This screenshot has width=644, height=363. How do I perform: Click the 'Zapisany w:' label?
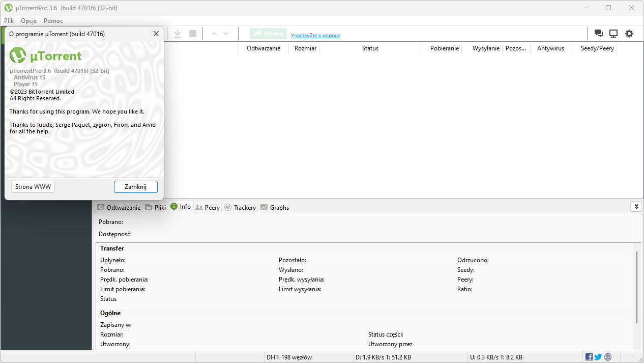(116, 325)
